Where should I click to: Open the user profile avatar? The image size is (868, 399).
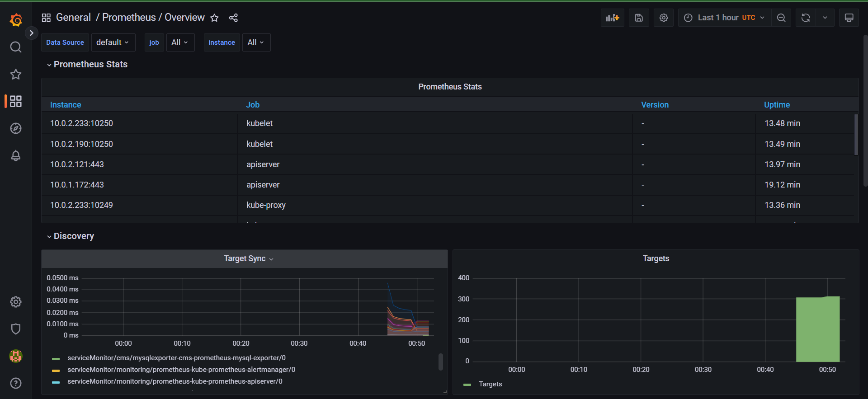[x=16, y=356]
